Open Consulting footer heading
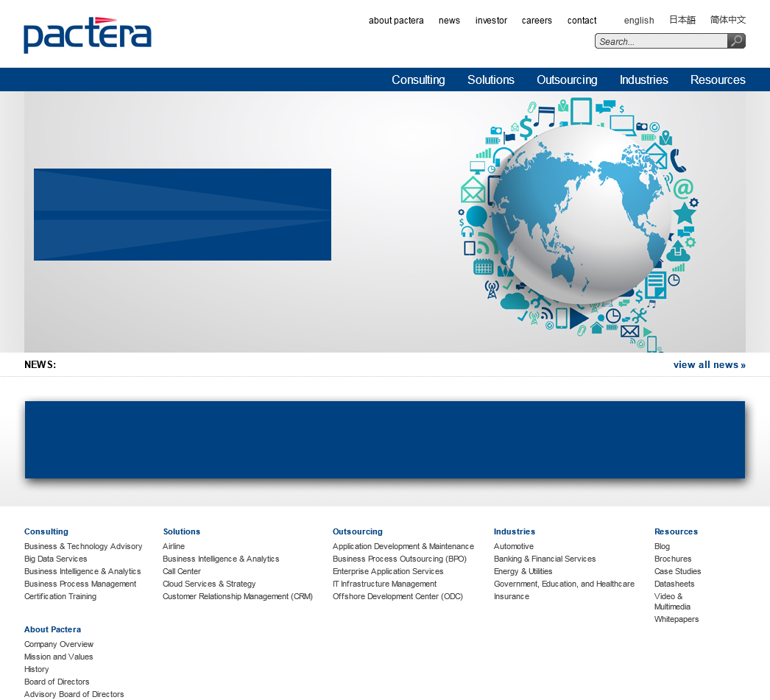Screen dimensions: 770x700 pos(46,531)
